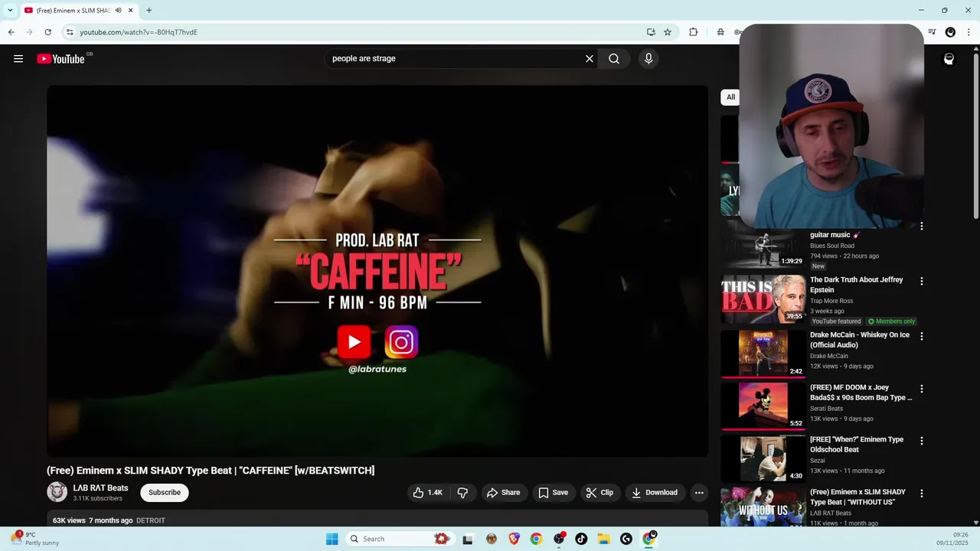Open the YouTube hamburger guide menu
The height and width of the screenshot is (551, 980).
(18, 59)
